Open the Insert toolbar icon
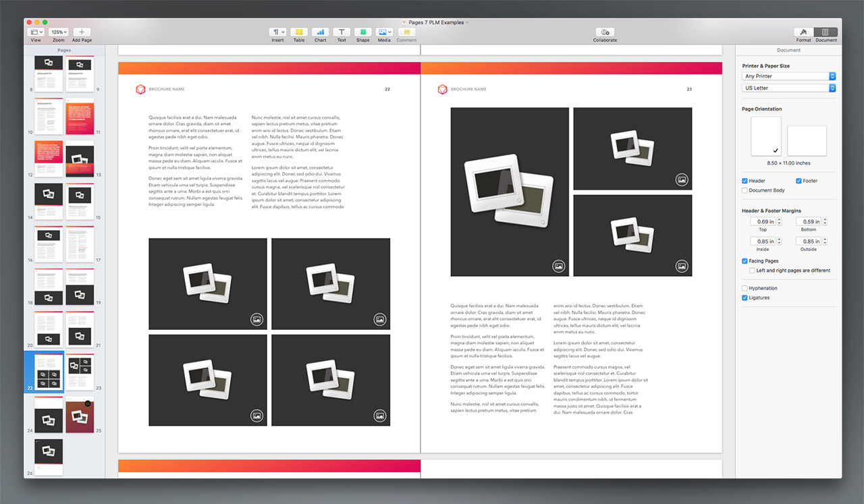Viewport: 864px width, 504px height. point(277,32)
